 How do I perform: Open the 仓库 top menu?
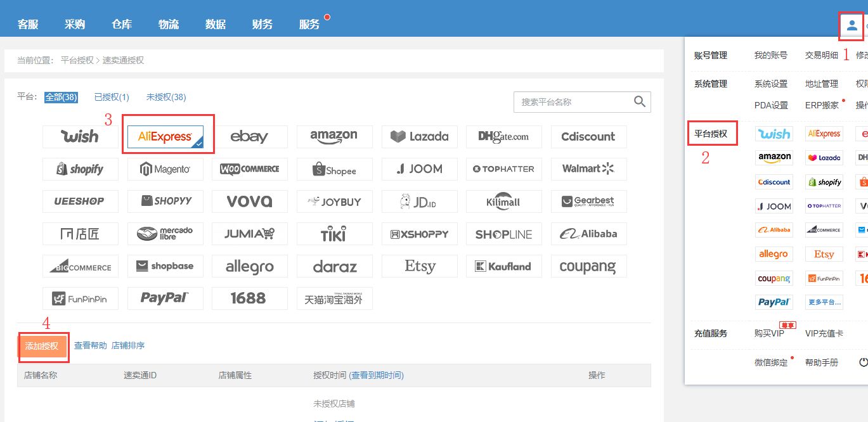pos(122,24)
